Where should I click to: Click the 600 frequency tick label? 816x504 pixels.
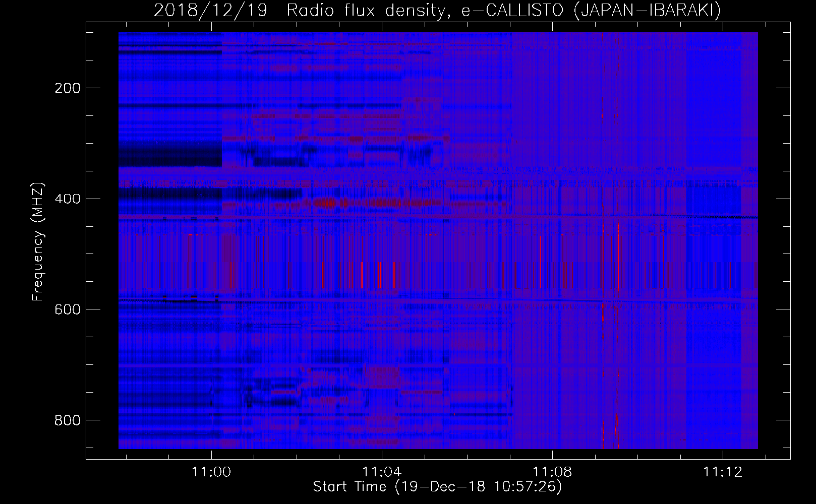68,309
